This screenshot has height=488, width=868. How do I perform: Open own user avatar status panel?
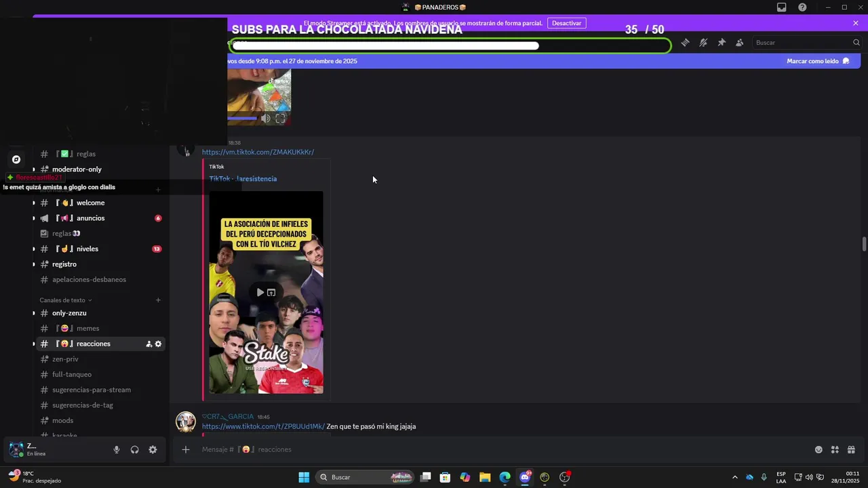point(16,449)
